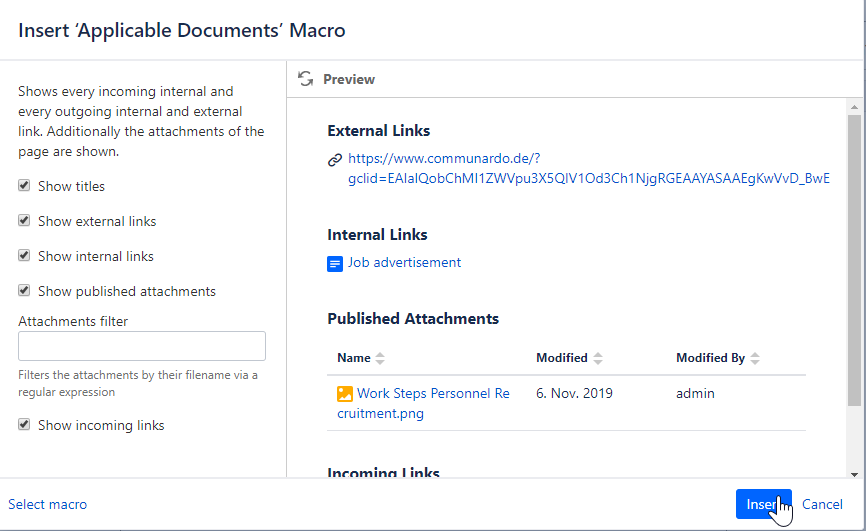866x531 pixels.
Task: Sort attachments by Modified column arrows
Action: coord(598,358)
